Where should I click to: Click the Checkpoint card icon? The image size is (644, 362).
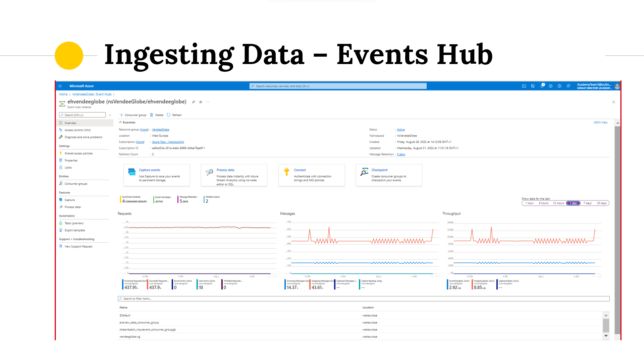[x=364, y=172]
